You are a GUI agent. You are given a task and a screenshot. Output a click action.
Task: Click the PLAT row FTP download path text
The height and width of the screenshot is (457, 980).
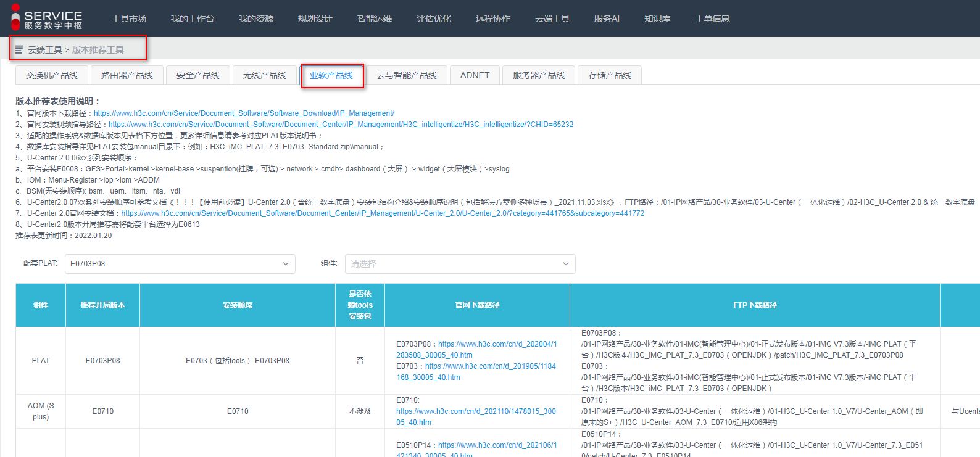[749, 361]
